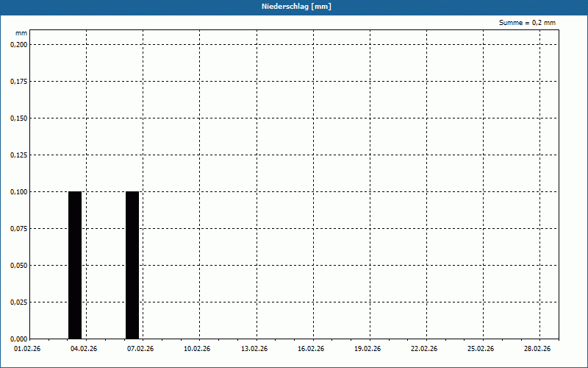Click the 0,200 y-axis value

click(x=18, y=45)
